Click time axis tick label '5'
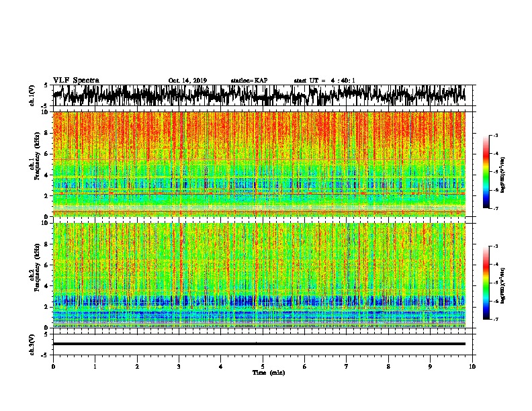Image resolution: width=532 pixels, height=411 pixels. click(263, 367)
